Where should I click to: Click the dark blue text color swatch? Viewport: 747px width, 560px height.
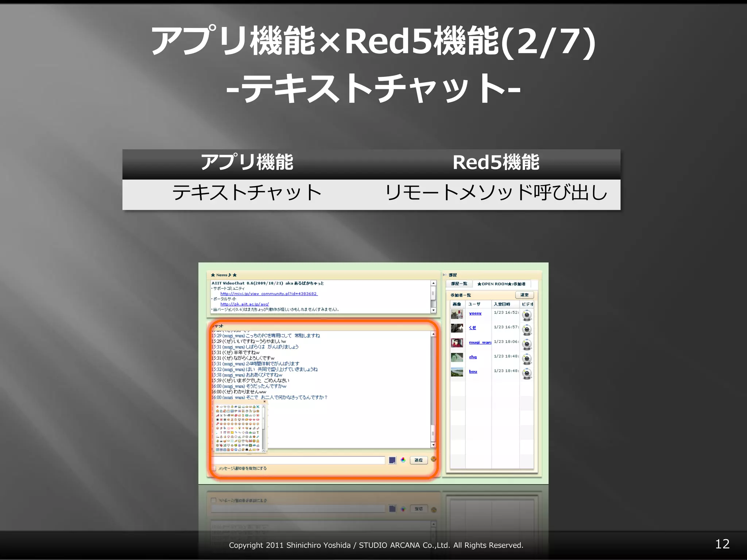pos(392,460)
